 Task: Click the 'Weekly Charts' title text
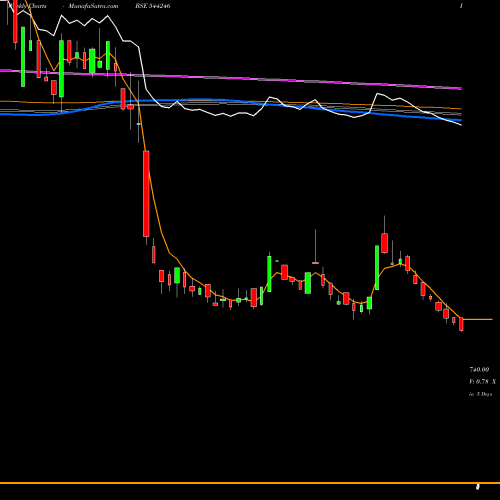[x=27, y=6]
